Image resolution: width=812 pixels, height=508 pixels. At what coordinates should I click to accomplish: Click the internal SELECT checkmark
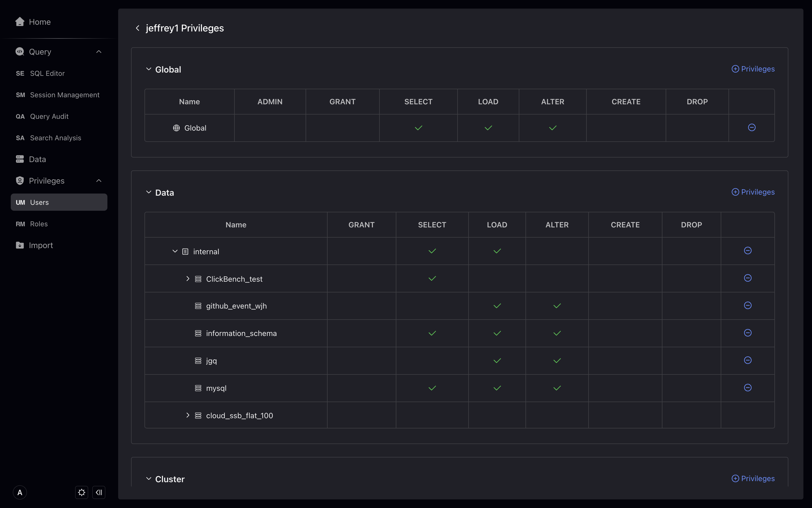pos(432,251)
